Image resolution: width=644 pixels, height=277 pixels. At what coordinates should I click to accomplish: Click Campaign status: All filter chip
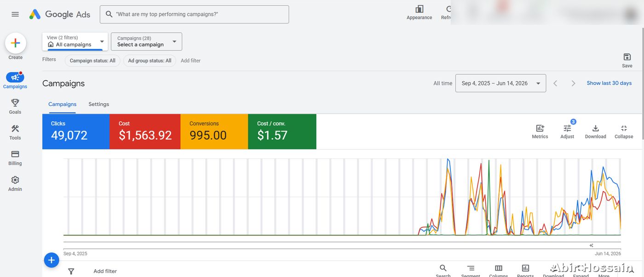(92, 61)
